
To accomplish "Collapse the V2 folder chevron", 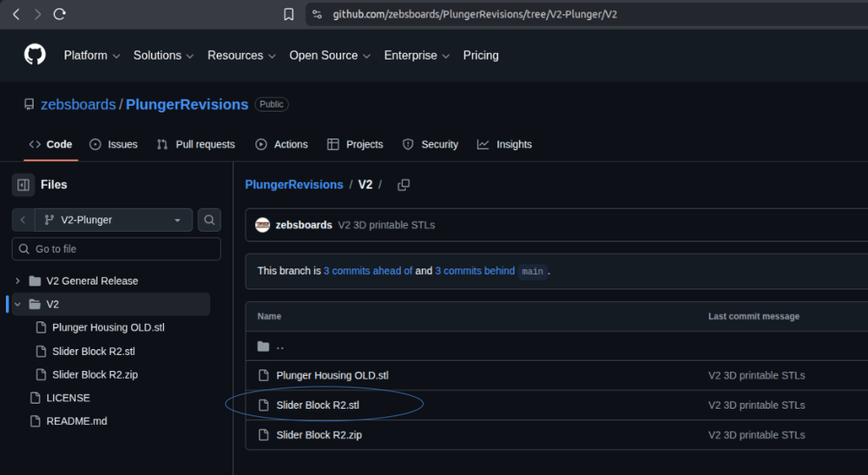I will click(x=17, y=305).
